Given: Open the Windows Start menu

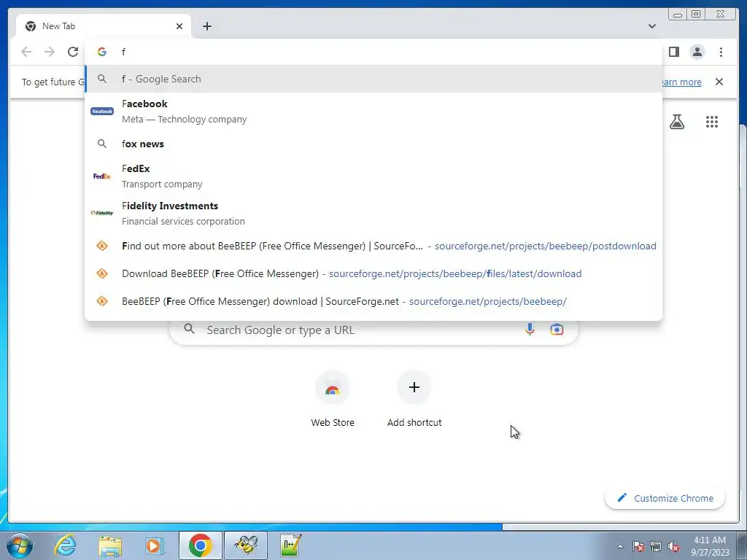Looking at the screenshot, I should point(20,545).
